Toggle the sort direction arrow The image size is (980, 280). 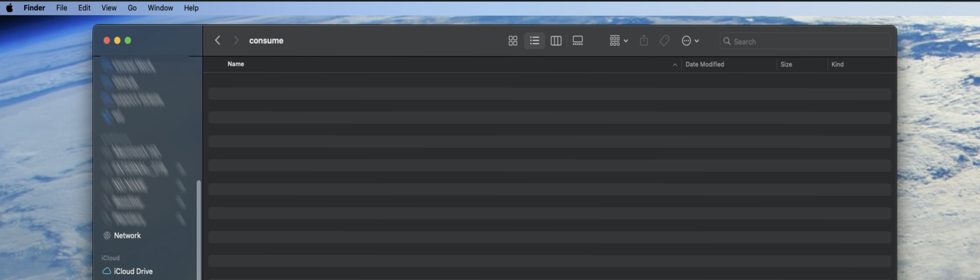[x=675, y=65]
